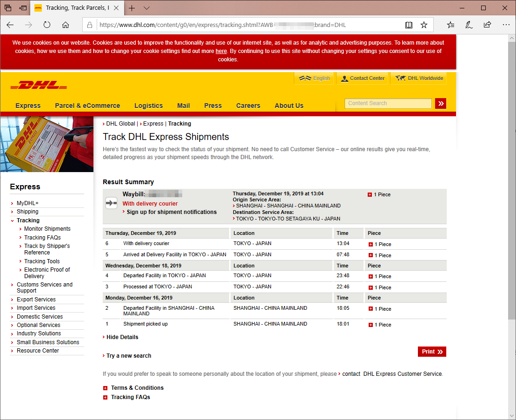Collapse the Tracking sidebar section
516x420 pixels.
28,220
